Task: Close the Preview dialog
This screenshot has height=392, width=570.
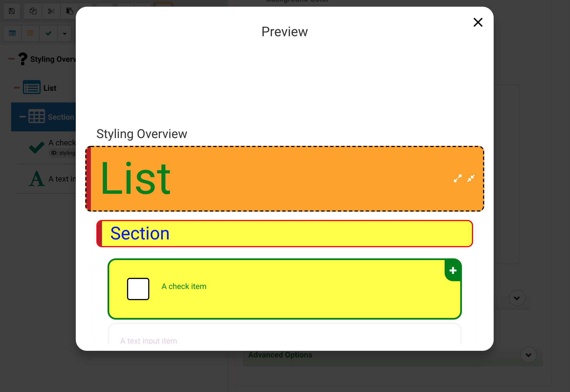Action: 478,22
